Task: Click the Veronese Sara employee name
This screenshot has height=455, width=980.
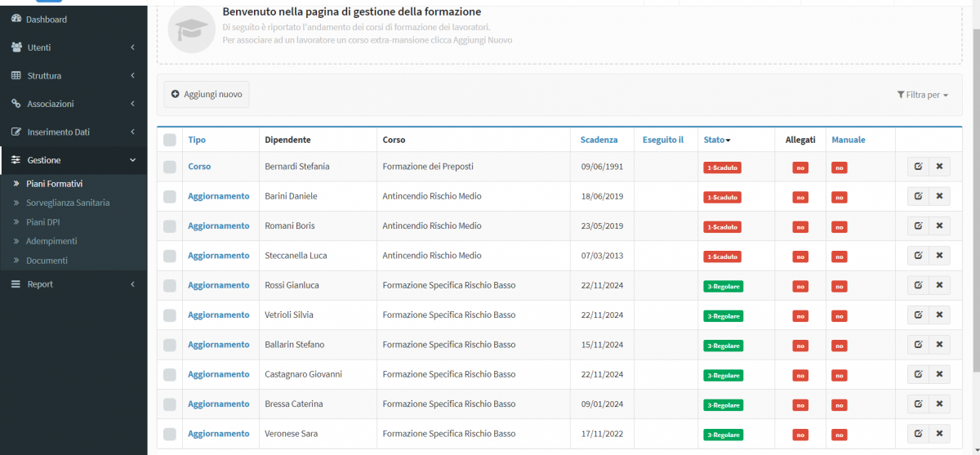Action: click(291, 434)
